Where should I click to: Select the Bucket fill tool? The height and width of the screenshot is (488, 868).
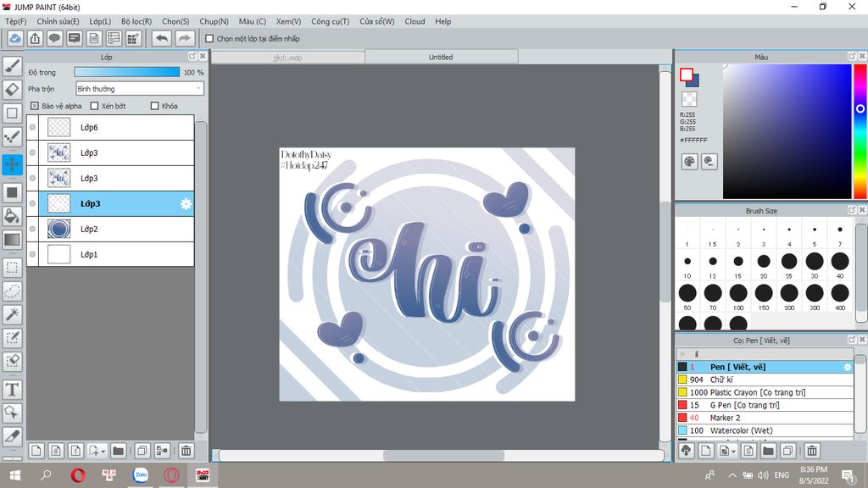point(12,216)
